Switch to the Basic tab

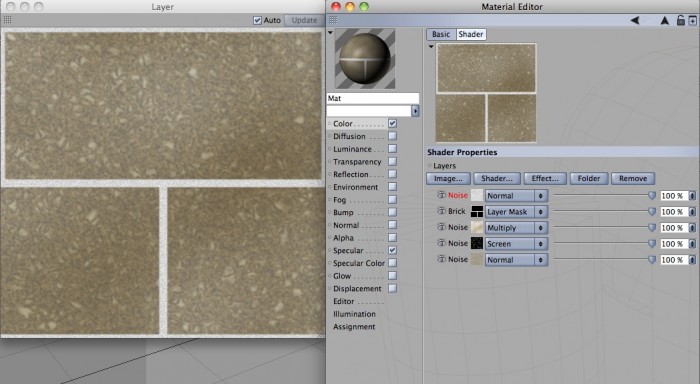(441, 34)
